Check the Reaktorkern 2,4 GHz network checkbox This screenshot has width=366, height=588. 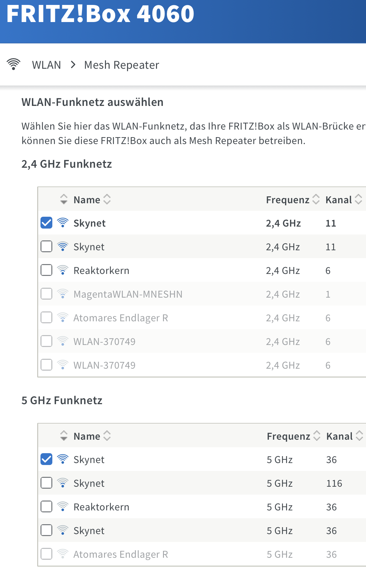tap(46, 270)
